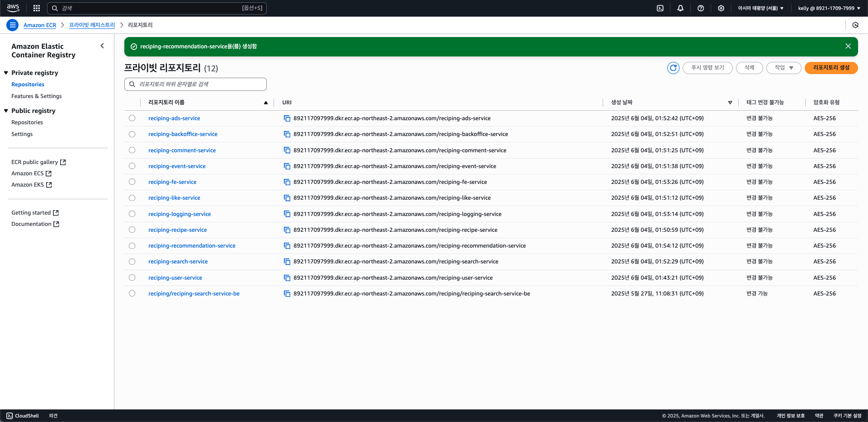The height and width of the screenshot is (422, 868).
Task: Select the reciping-ads-service radio button
Action: (x=132, y=118)
